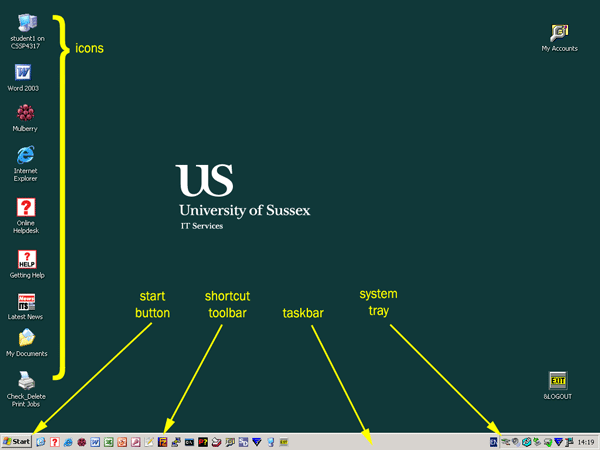Click the &LOGOUT exit icon

[x=558, y=386]
